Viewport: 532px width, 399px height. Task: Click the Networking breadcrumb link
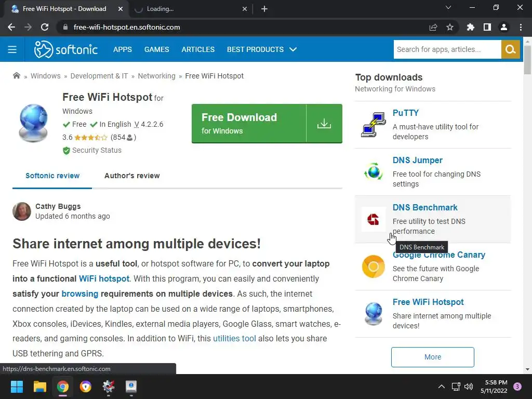tap(156, 76)
